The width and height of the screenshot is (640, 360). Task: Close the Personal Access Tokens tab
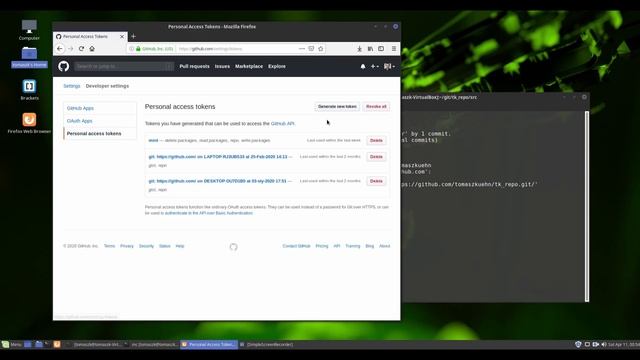[x=122, y=36]
